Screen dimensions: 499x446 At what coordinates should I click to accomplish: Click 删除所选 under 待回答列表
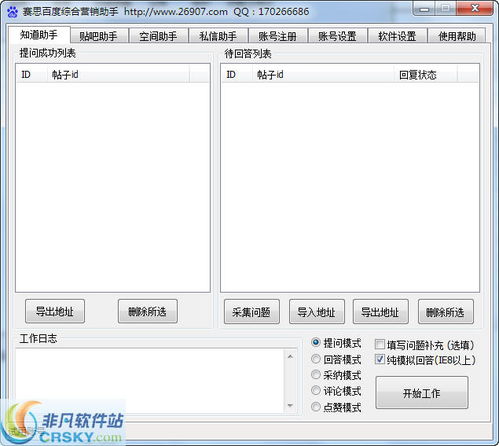click(x=446, y=312)
